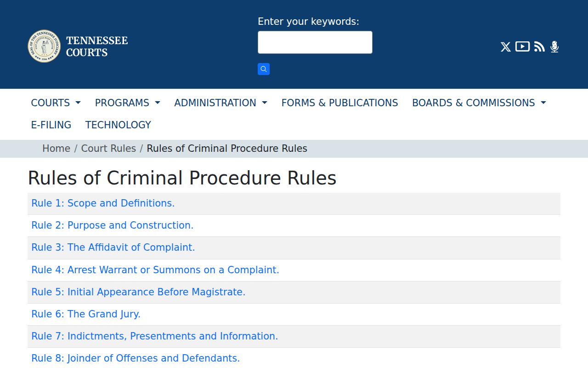This screenshot has width=588, height=368.
Task: Open Rule 1: Scope and Definitions
Action: pos(103,203)
